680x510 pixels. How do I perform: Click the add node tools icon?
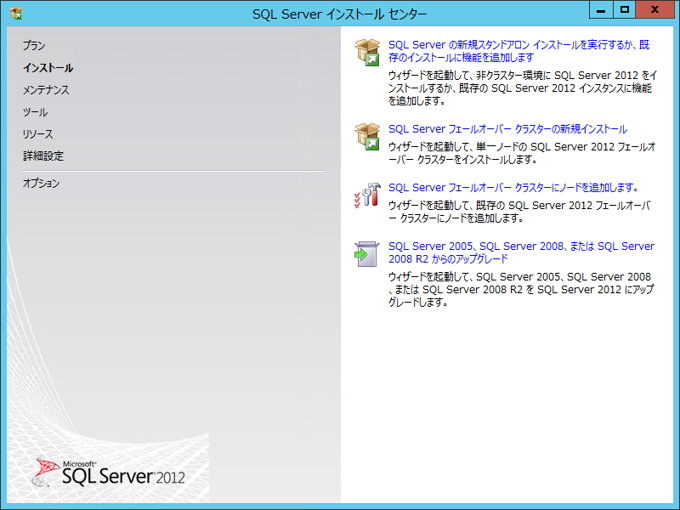pyautogui.click(x=367, y=195)
